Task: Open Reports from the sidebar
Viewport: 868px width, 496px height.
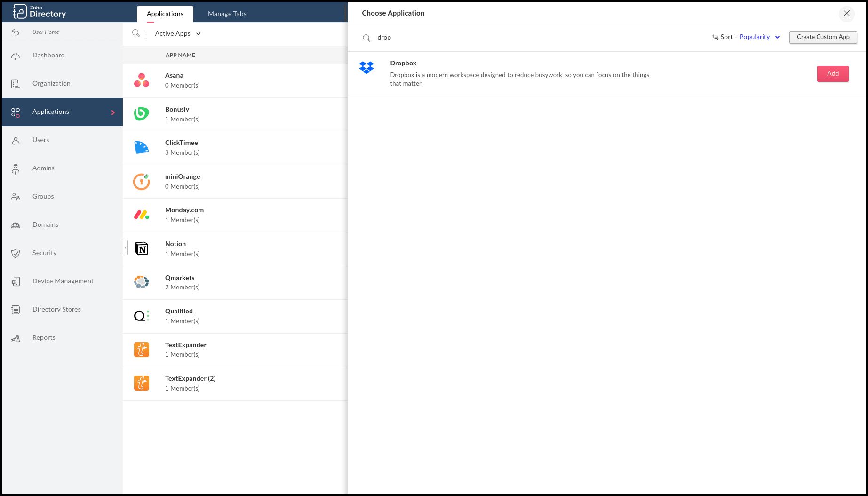Action: (62, 338)
